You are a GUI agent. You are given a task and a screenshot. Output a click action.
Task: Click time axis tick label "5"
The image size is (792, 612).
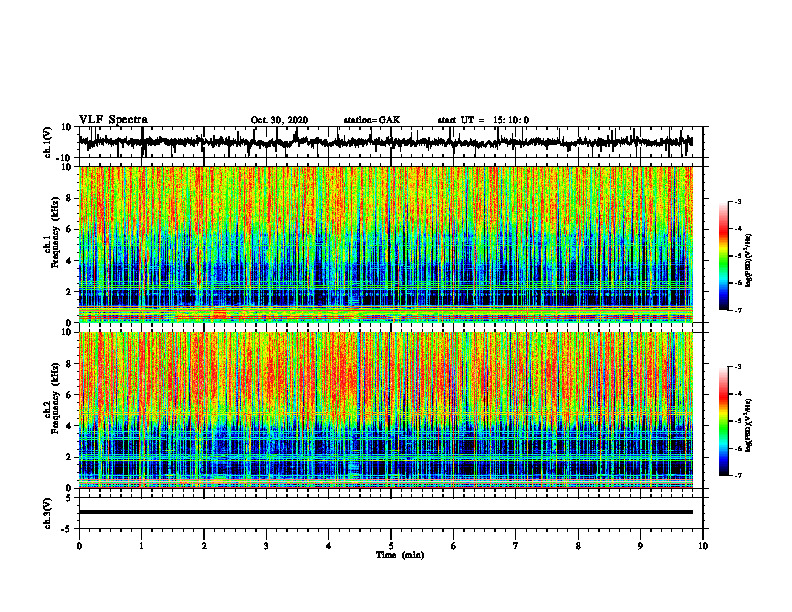pyautogui.click(x=391, y=546)
